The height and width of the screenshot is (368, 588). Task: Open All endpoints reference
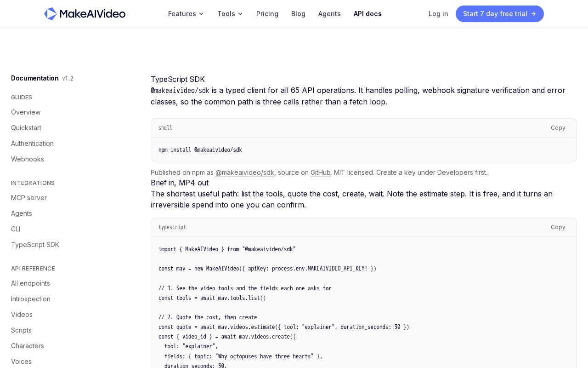30,283
